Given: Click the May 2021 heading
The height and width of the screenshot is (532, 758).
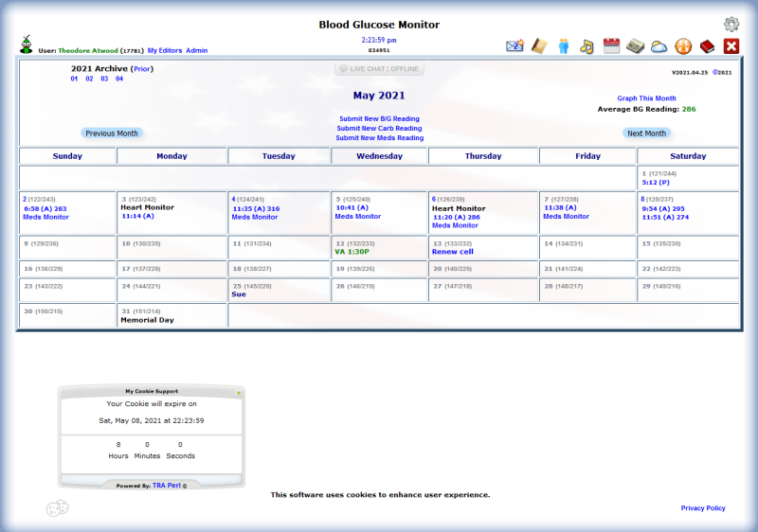Looking at the screenshot, I should coord(379,96).
